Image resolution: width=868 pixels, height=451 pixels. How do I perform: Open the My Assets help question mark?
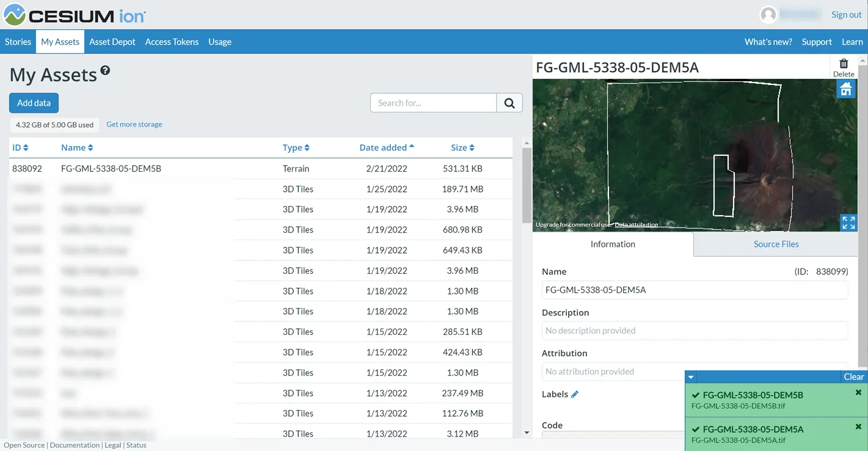(105, 71)
